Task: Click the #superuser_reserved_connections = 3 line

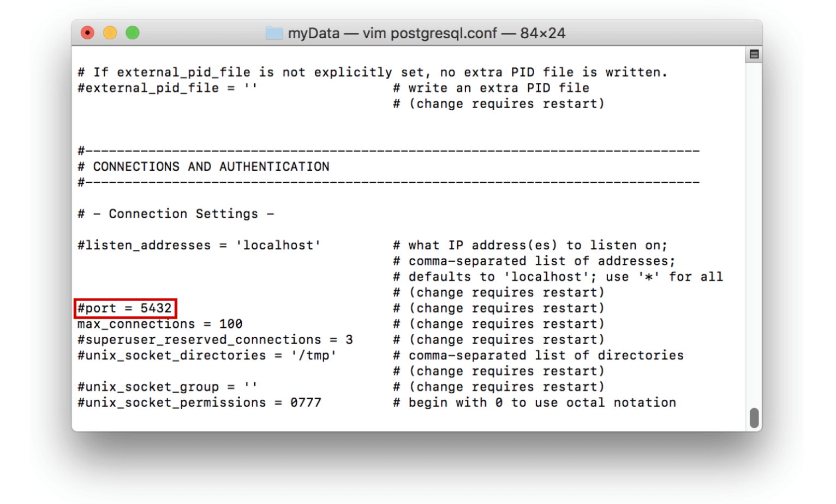Action: click(x=213, y=339)
